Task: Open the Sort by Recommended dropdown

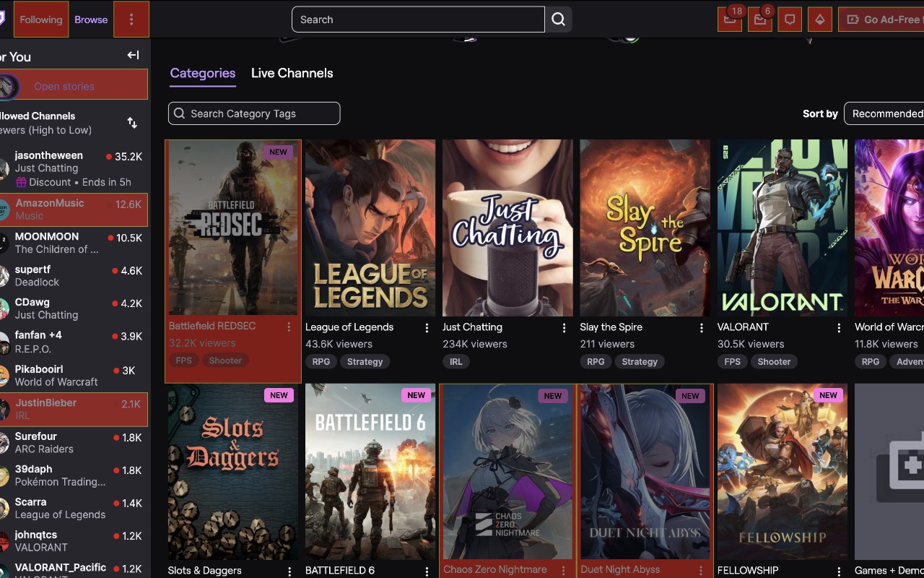Action: (x=884, y=113)
